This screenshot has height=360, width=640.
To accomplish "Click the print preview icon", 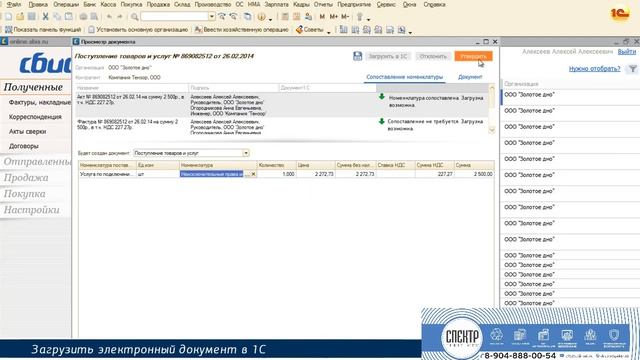I will coord(94,17).
